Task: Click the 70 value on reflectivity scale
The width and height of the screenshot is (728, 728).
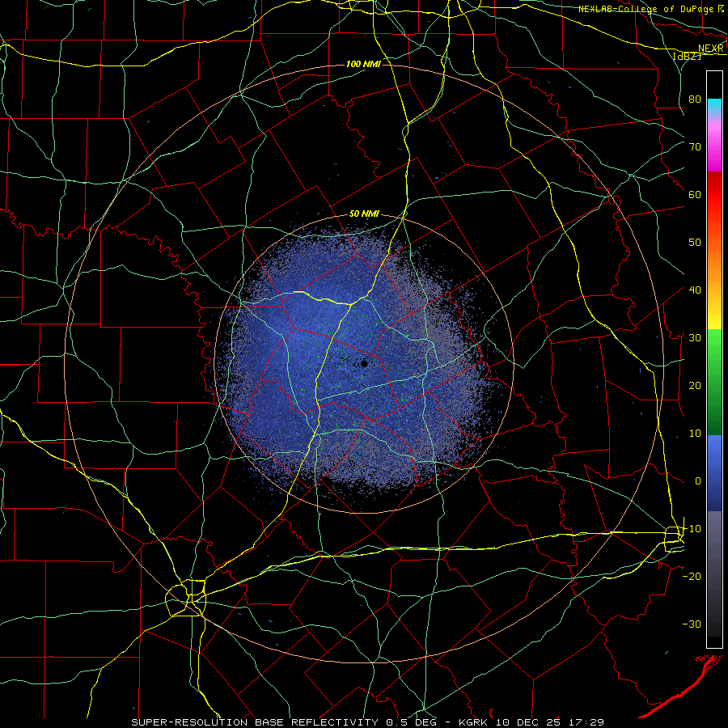Action: click(695, 147)
